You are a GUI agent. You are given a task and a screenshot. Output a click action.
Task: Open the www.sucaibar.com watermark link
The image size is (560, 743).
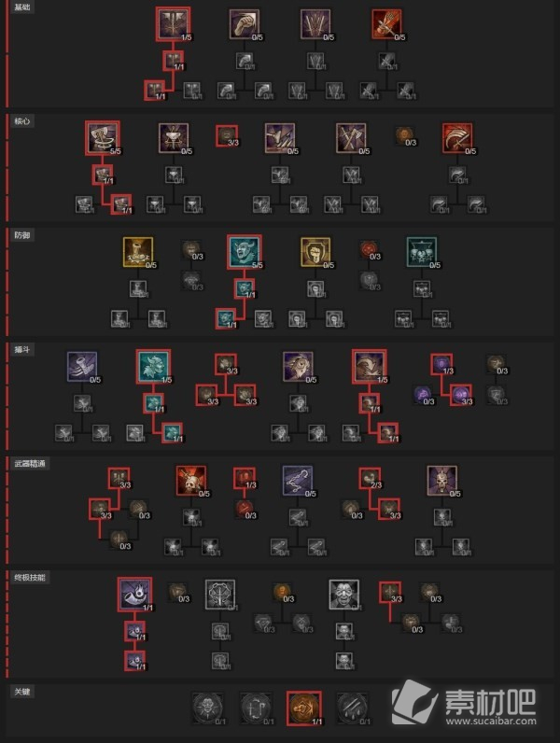point(491,722)
